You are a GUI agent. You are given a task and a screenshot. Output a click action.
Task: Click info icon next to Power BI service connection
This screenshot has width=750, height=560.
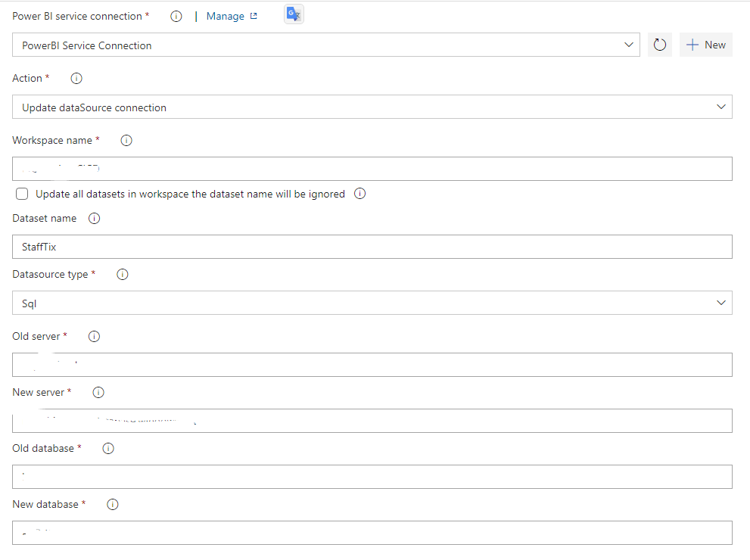click(176, 16)
